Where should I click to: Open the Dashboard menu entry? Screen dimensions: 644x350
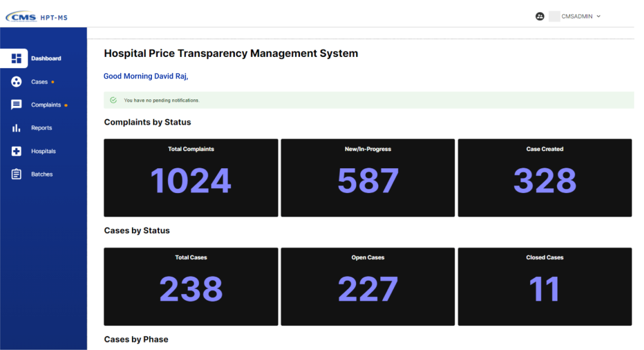(46, 58)
